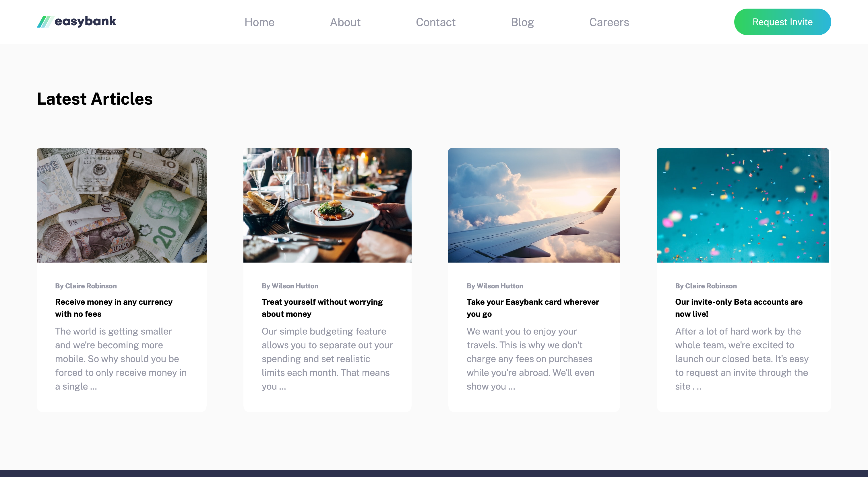Image resolution: width=868 pixels, height=477 pixels.
Task: Open the airplane wing article image
Action: click(534, 205)
